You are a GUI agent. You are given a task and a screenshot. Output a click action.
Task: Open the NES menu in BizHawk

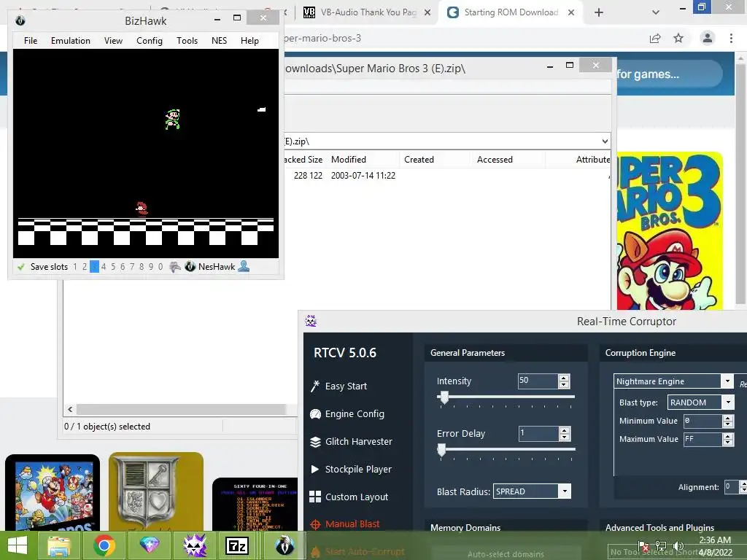[219, 41]
